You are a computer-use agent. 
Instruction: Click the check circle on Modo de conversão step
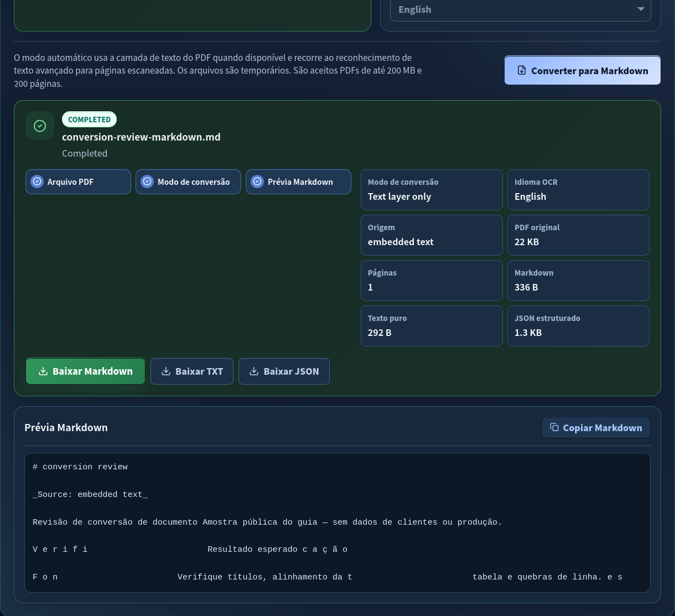click(147, 182)
